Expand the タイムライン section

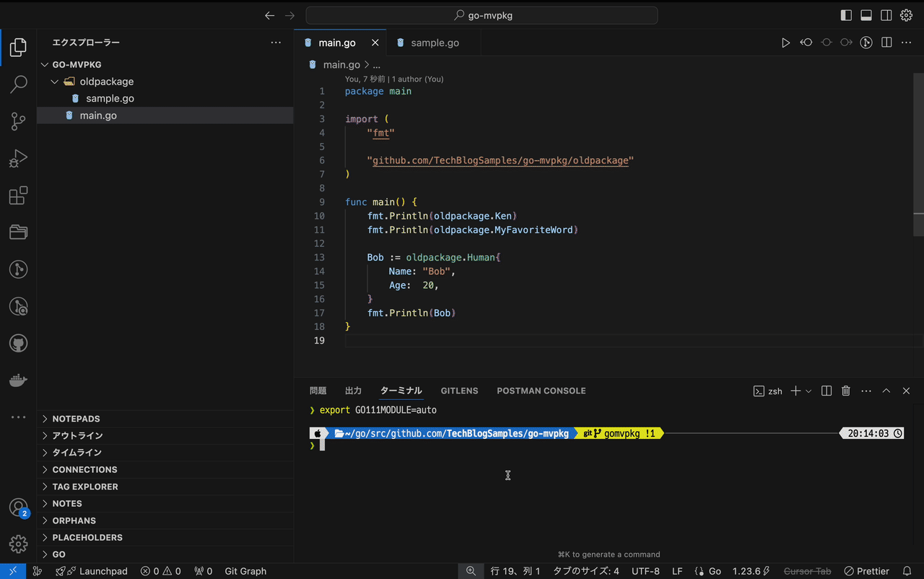coord(165,453)
